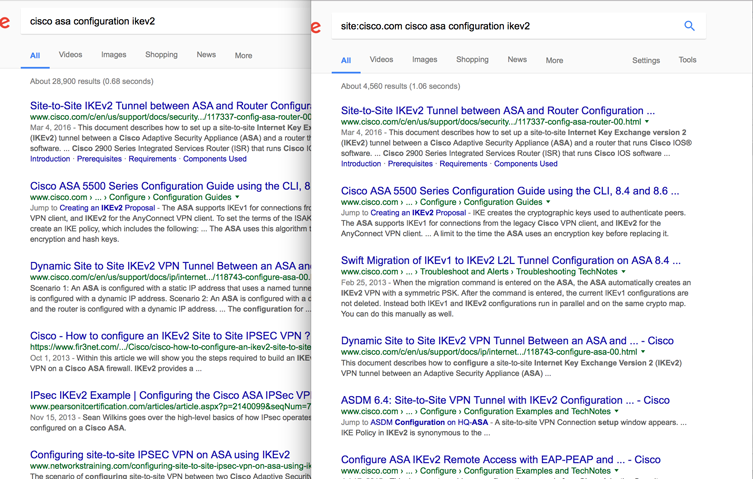This screenshot has height=479, width=753.
Task: Click the blue magnifier search icon
Action: 689,26
